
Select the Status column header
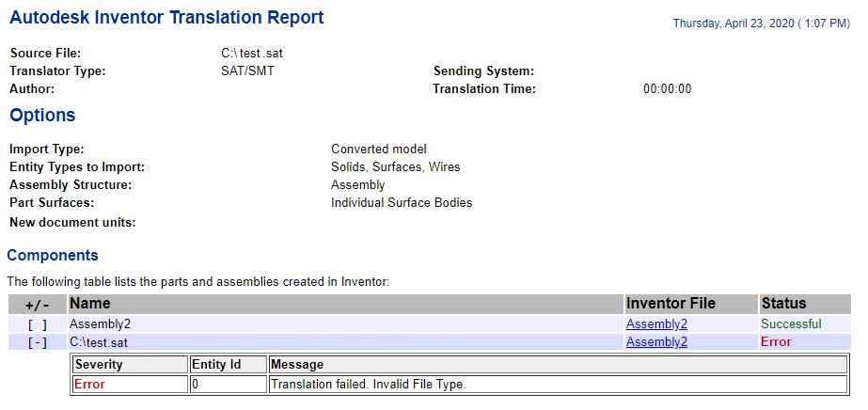pos(805,304)
